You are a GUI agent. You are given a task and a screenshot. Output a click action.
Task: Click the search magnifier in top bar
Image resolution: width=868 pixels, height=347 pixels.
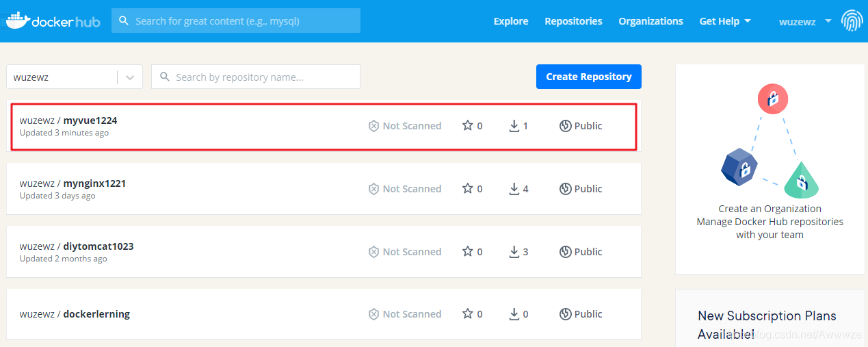124,21
